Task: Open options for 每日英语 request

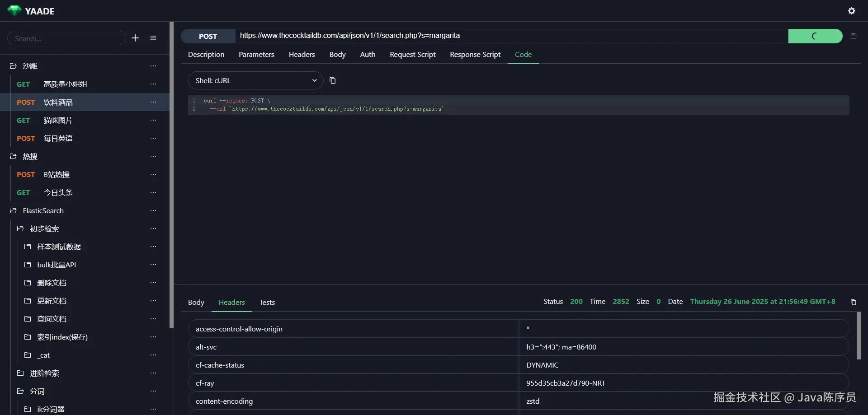Action: (153, 138)
